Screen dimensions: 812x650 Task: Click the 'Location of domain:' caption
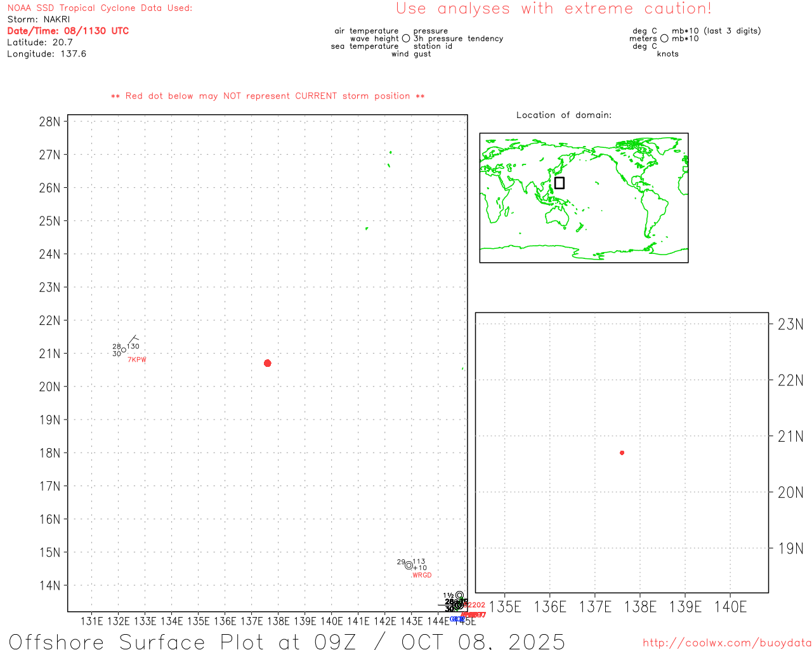(x=563, y=115)
